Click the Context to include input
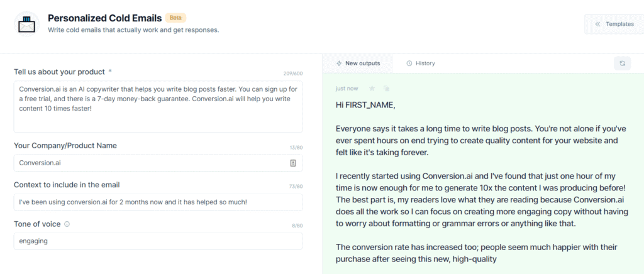This screenshot has height=274, width=644. pyautogui.click(x=158, y=202)
